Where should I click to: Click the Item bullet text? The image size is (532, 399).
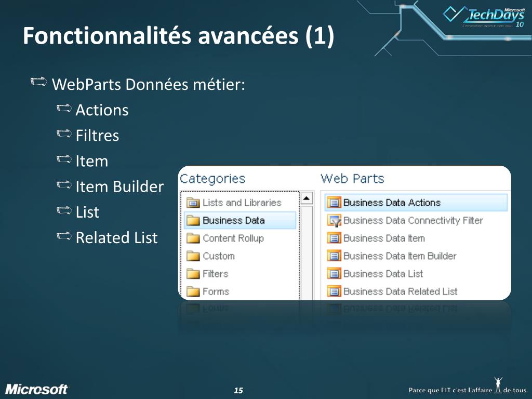coord(92,161)
